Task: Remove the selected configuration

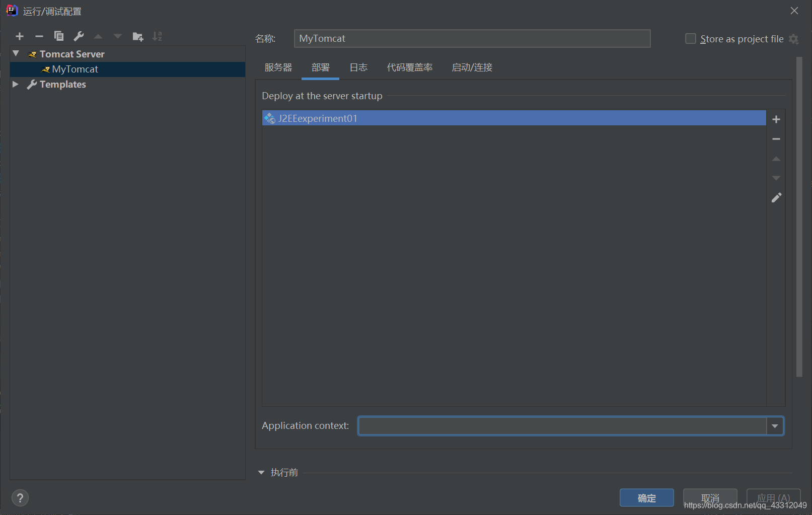Action: click(x=39, y=36)
